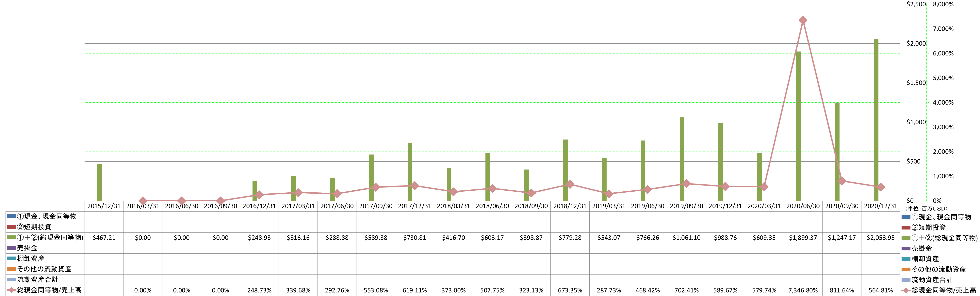Click the $288.88 cell
Screen dimensions: 980x296
click(x=337, y=237)
